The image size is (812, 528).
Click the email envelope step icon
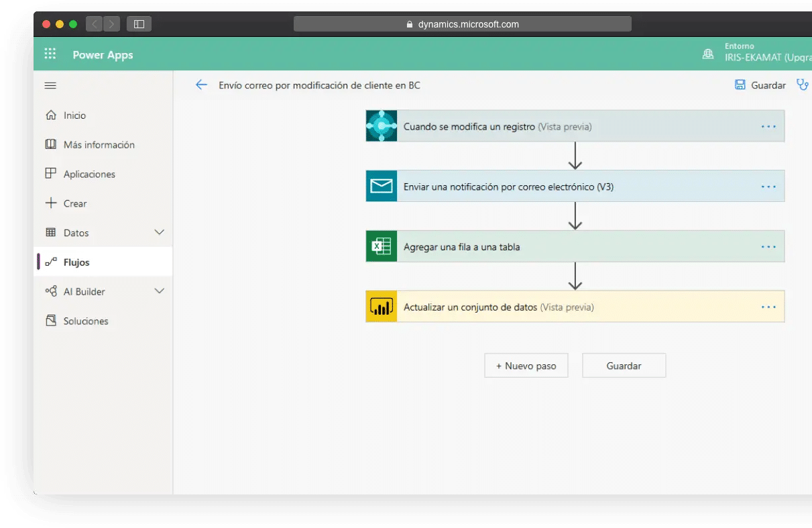coord(382,187)
